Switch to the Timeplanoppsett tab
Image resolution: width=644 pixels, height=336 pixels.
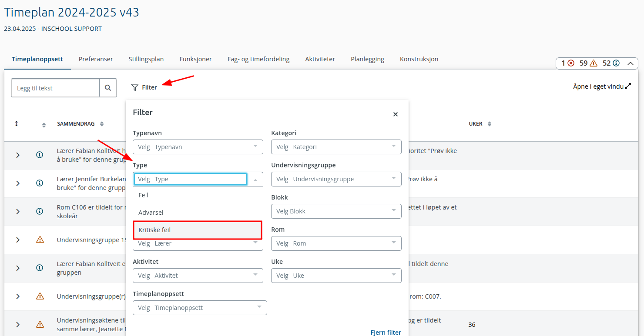pyautogui.click(x=37, y=59)
